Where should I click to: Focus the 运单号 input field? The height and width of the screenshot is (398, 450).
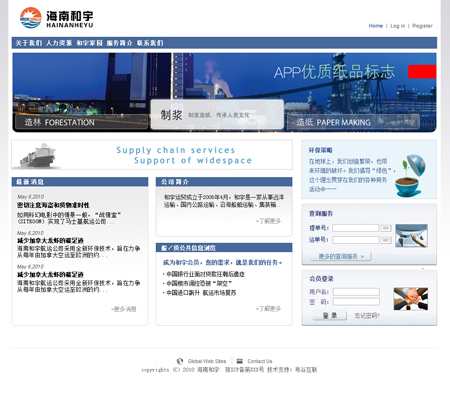[355, 240]
